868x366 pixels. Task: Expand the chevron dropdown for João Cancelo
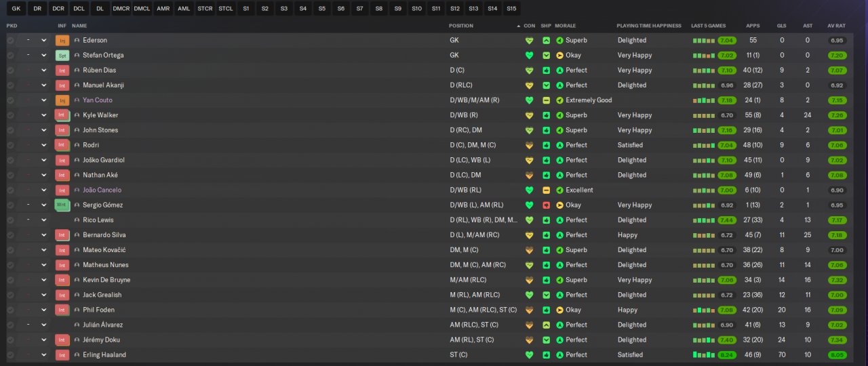44,190
